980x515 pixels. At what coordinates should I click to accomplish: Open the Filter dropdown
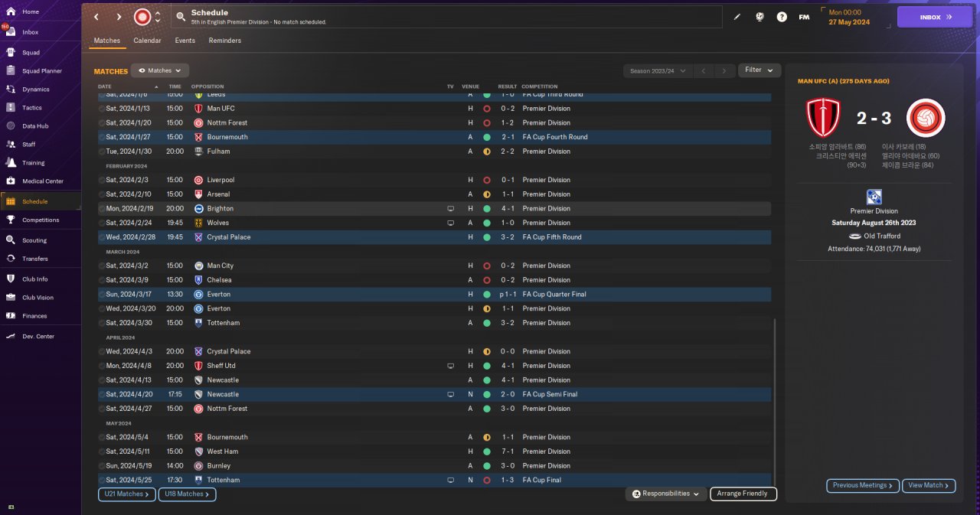pyautogui.click(x=759, y=70)
